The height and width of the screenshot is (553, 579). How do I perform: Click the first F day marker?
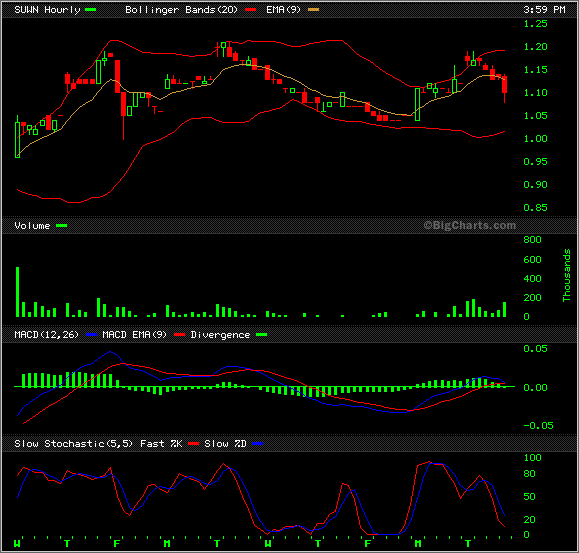(x=117, y=544)
